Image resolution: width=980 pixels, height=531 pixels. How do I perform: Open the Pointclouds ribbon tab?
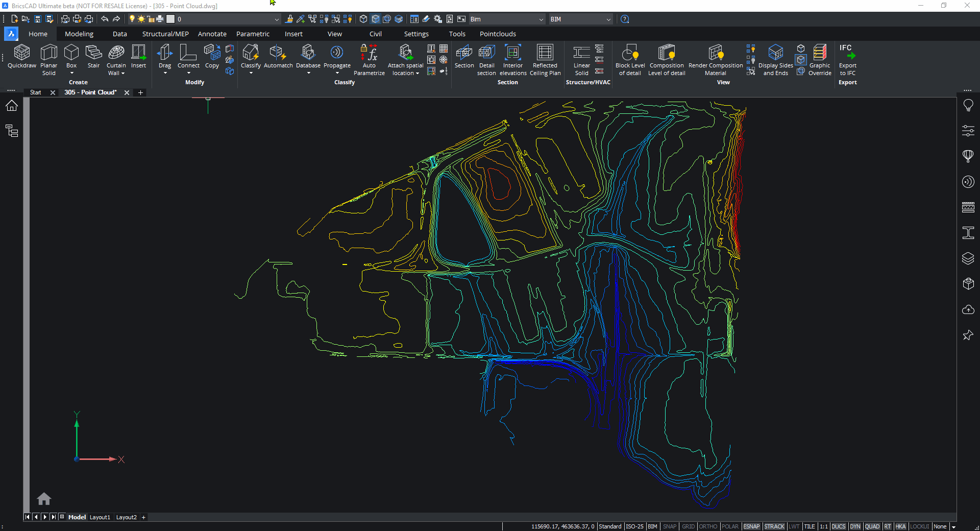[x=498, y=34]
